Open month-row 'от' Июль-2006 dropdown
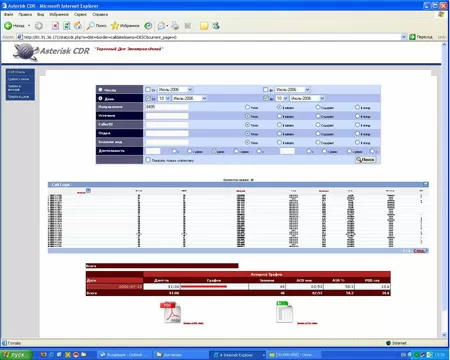 [175, 90]
